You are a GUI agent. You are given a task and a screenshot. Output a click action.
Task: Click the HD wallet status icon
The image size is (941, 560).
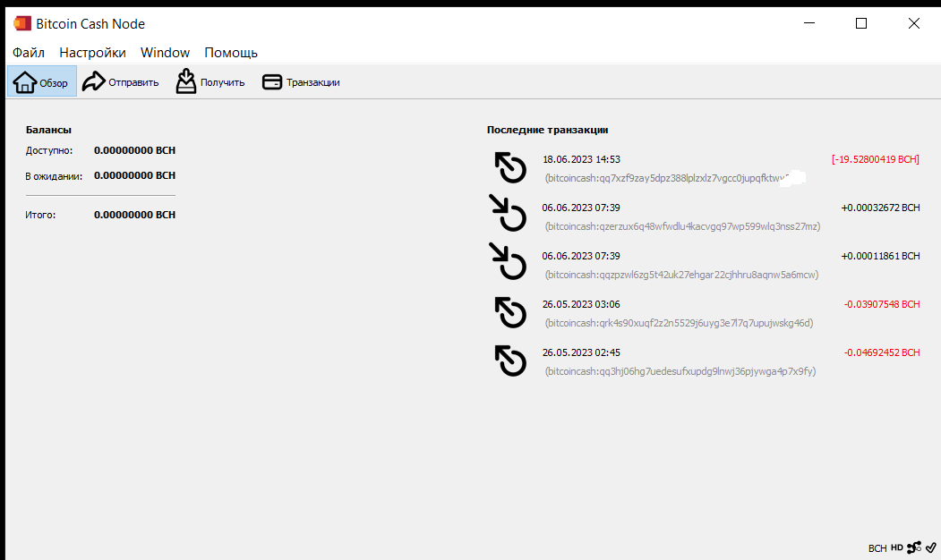[x=896, y=547]
